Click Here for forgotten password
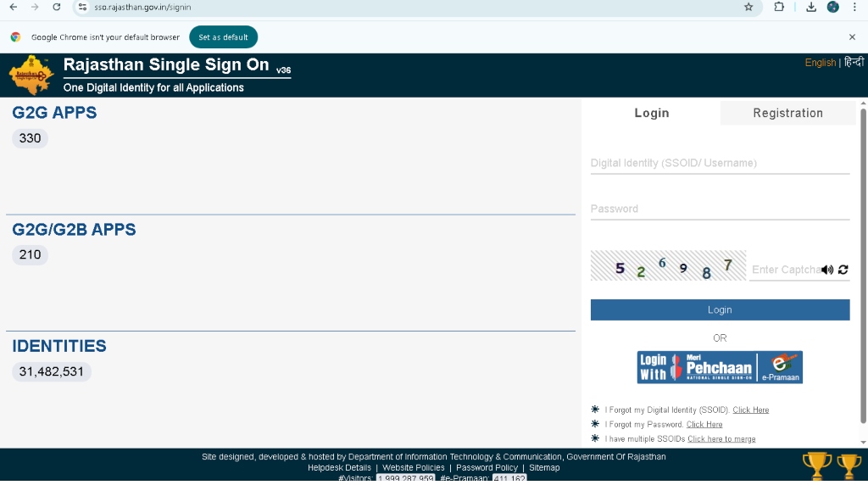The width and height of the screenshot is (868, 485). [x=704, y=425]
